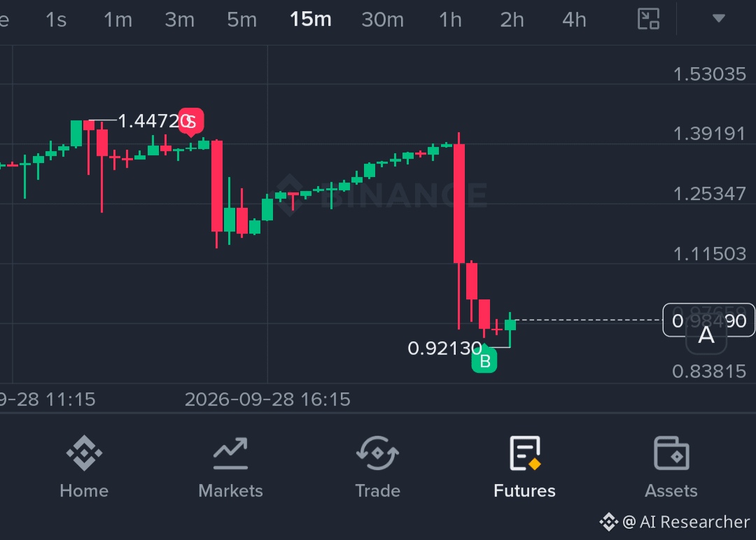Open the Home tab icon

pyautogui.click(x=85, y=453)
